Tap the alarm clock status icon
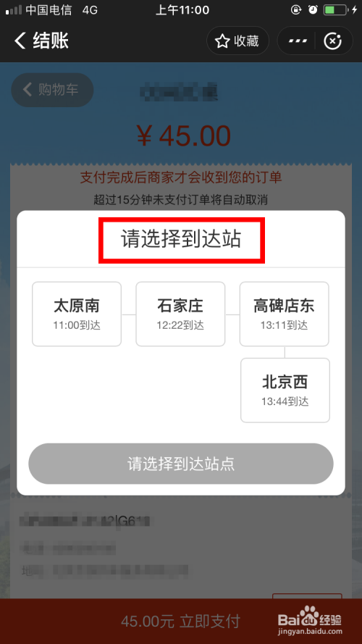Image resolution: width=362 pixels, height=644 pixels. [x=313, y=10]
